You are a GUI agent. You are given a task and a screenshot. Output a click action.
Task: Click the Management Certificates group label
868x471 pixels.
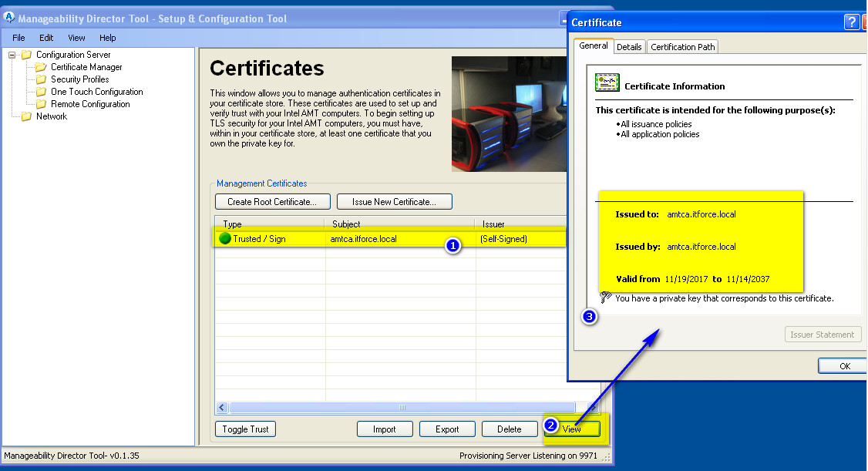click(x=261, y=183)
